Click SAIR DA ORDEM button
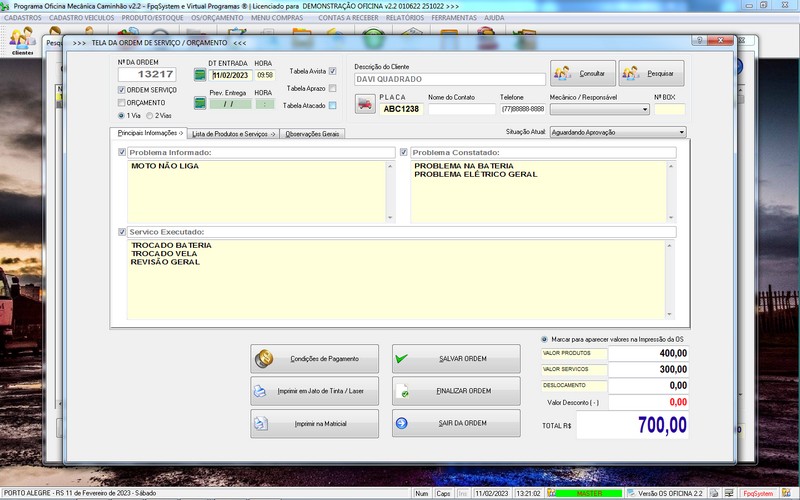 pos(456,423)
